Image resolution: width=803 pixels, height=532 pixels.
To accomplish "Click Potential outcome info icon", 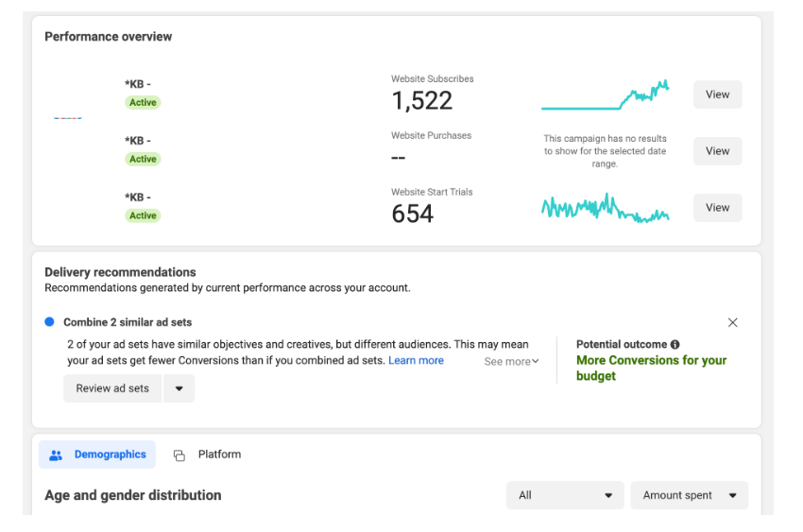I will coord(675,345).
